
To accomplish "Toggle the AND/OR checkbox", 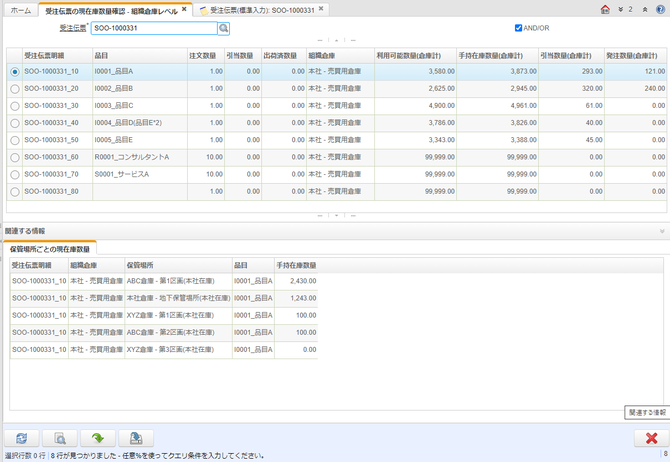I will (x=518, y=28).
